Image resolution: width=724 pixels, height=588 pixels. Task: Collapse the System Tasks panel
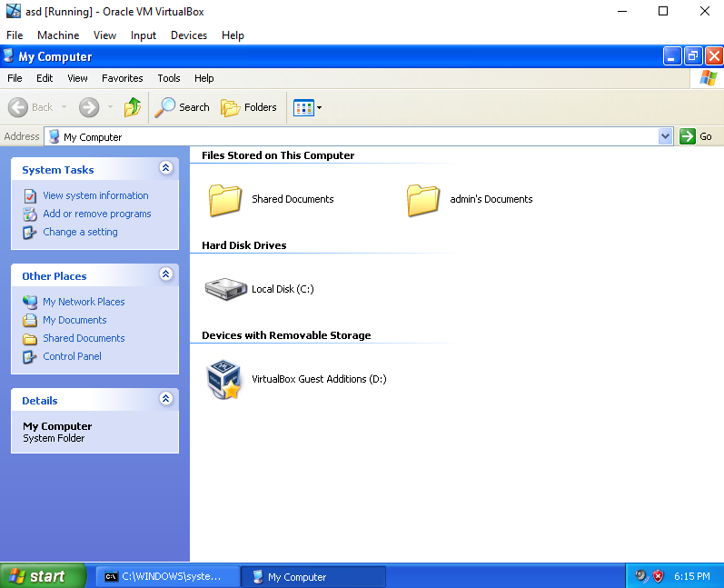[165, 169]
